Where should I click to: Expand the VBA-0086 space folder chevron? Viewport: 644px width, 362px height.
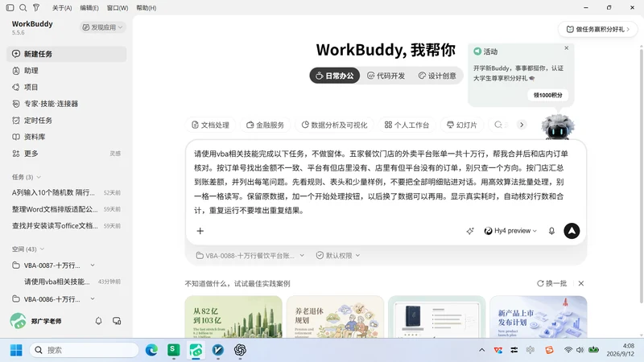93,298
